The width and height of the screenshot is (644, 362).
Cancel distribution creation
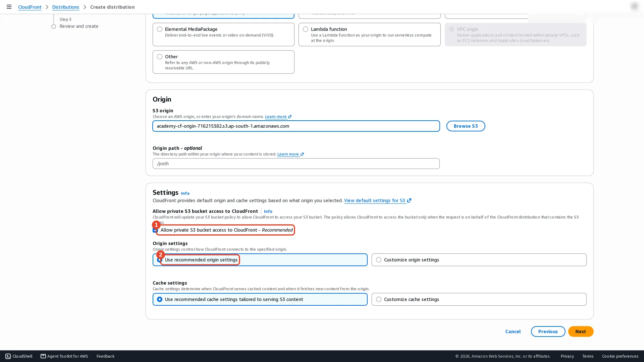(x=513, y=331)
